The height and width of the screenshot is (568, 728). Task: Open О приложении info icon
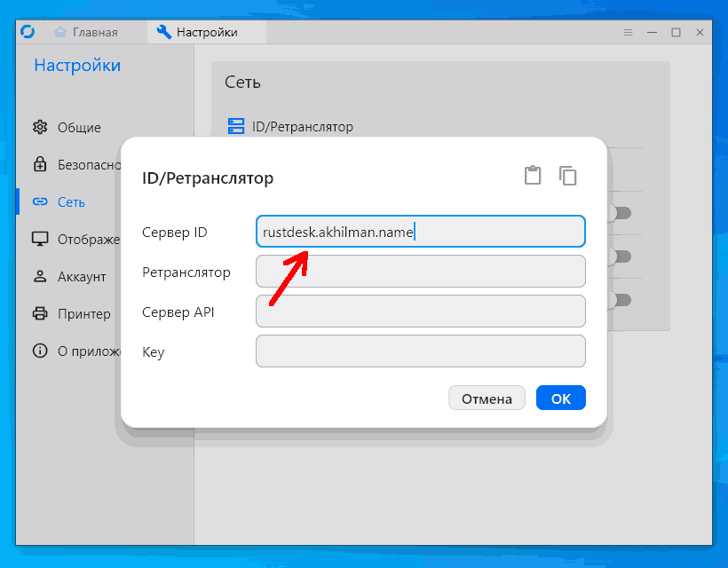[40, 351]
